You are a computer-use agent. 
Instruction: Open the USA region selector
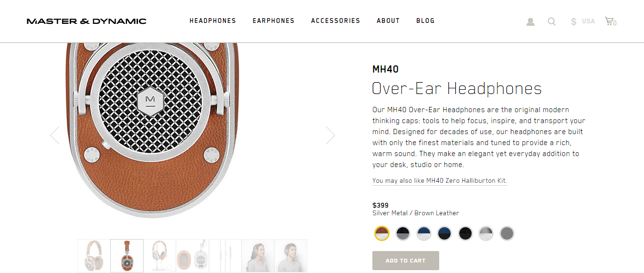(x=588, y=21)
